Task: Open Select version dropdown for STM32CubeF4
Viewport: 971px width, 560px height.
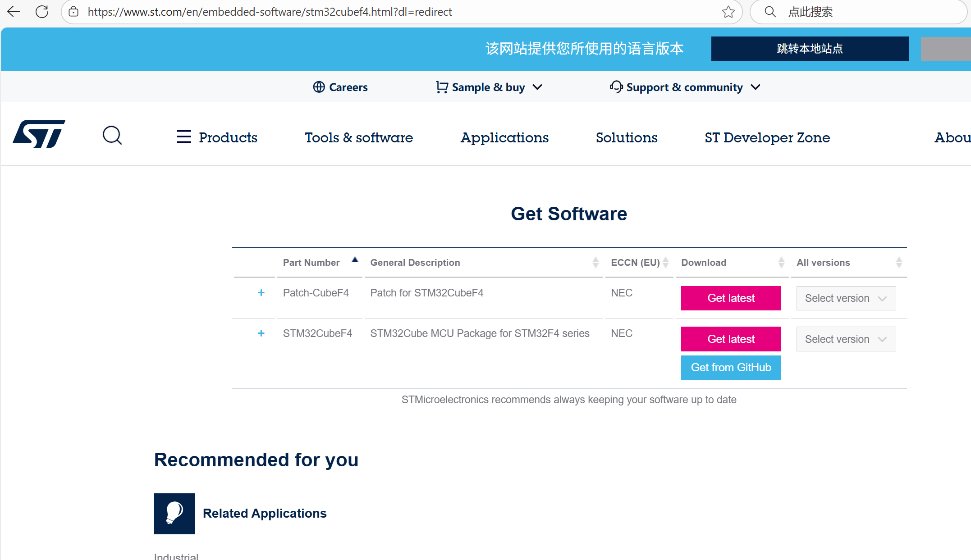Action: pyautogui.click(x=846, y=339)
